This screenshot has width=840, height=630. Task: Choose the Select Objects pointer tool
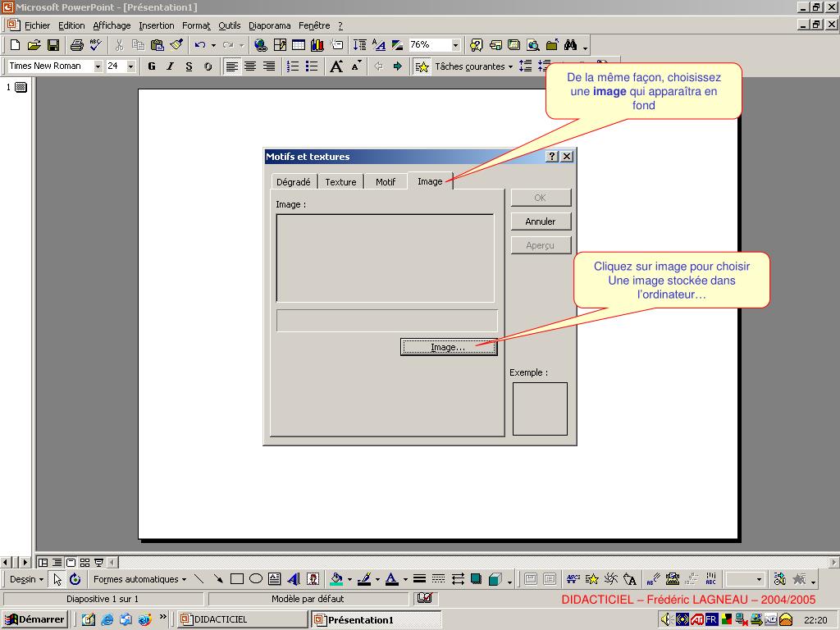pyautogui.click(x=57, y=579)
